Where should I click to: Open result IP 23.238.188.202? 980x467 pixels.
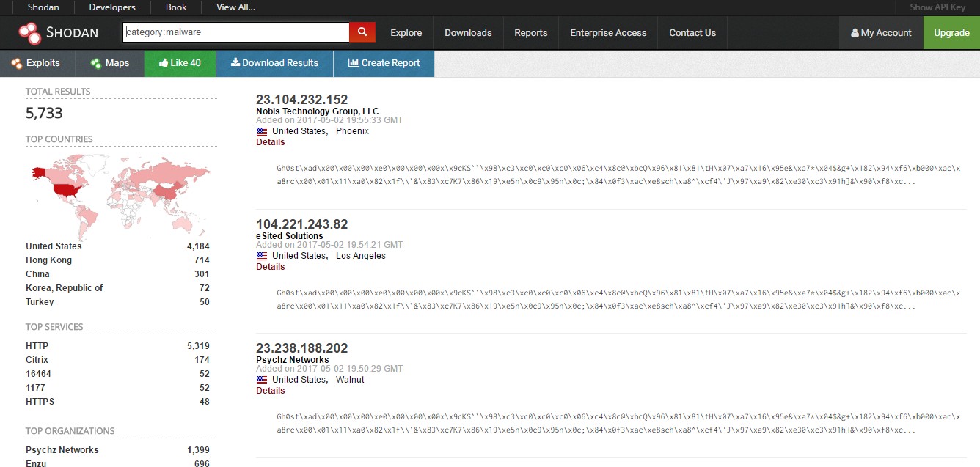coord(302,348)
